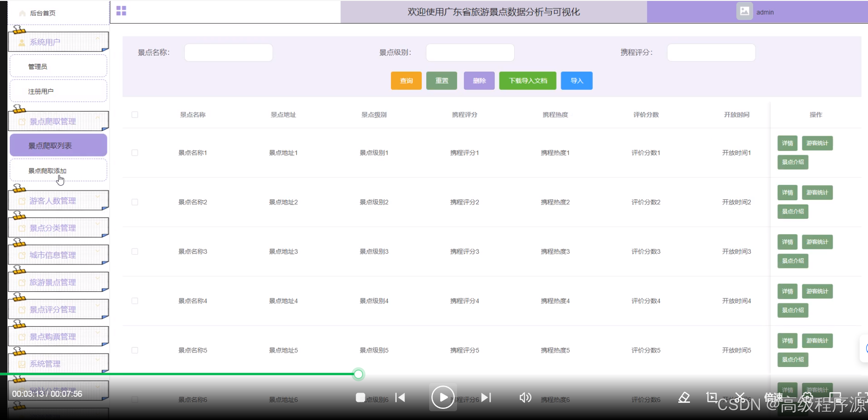Click the home icon beside 后台首页

22,13
